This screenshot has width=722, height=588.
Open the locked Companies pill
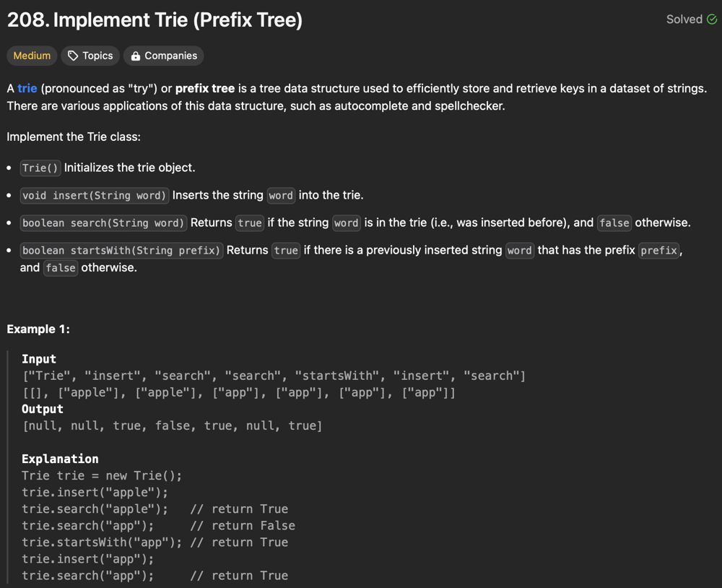click(x=164, y=56)
